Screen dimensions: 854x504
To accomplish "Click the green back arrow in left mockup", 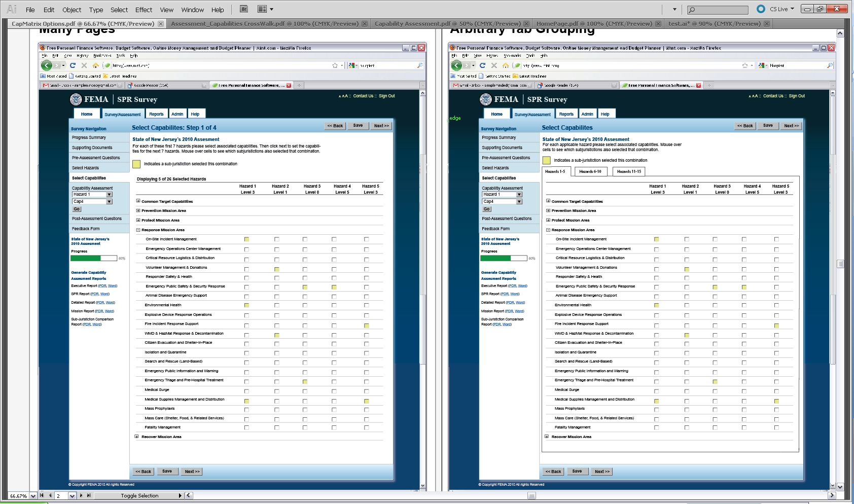I will coord(47,65).
